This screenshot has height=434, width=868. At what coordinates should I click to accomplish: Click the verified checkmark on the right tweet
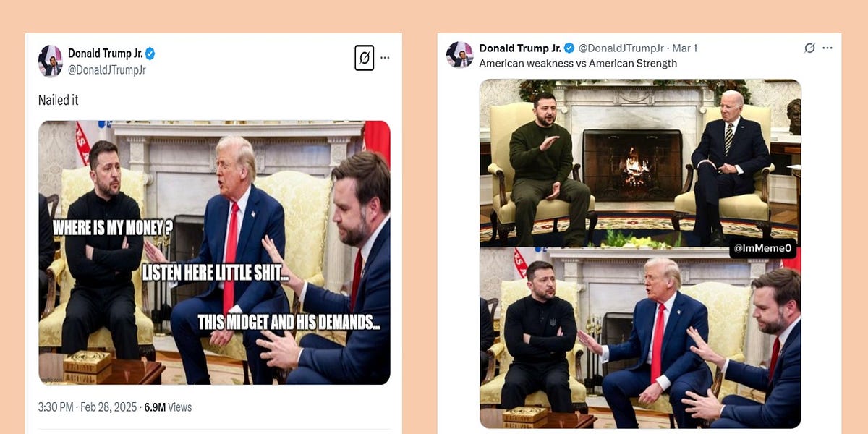569,48
